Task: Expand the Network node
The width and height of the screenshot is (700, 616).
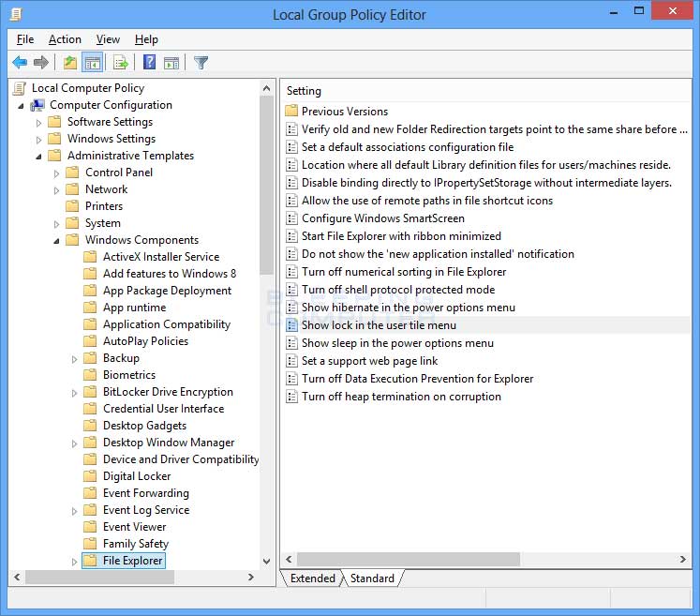Action: coord(56,190)
